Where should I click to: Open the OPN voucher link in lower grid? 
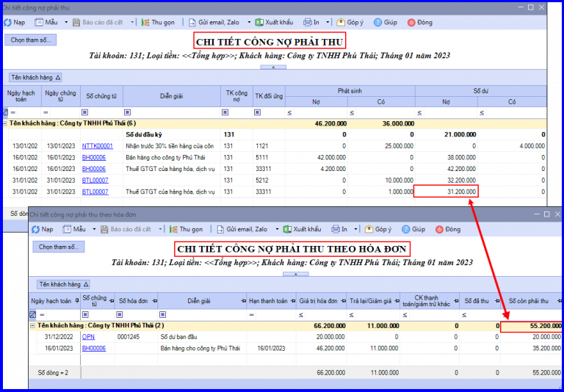[88, 337]
